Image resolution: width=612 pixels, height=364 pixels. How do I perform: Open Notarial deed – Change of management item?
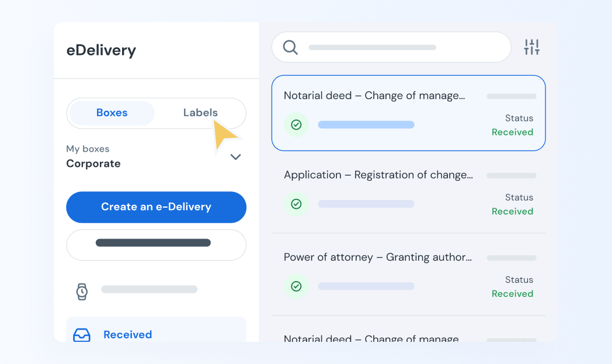click(x=374, y=96)
